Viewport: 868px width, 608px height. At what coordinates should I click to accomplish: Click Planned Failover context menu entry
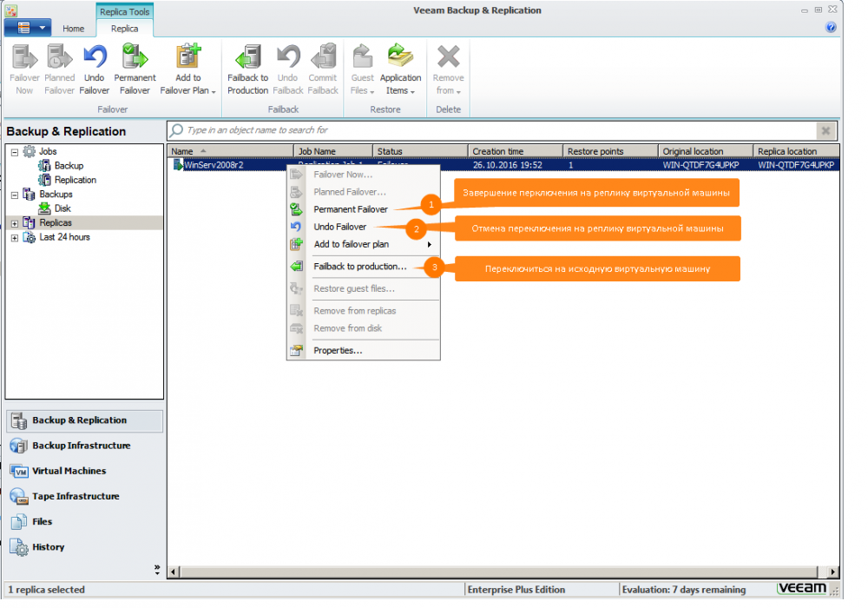(x=363, y=192)
